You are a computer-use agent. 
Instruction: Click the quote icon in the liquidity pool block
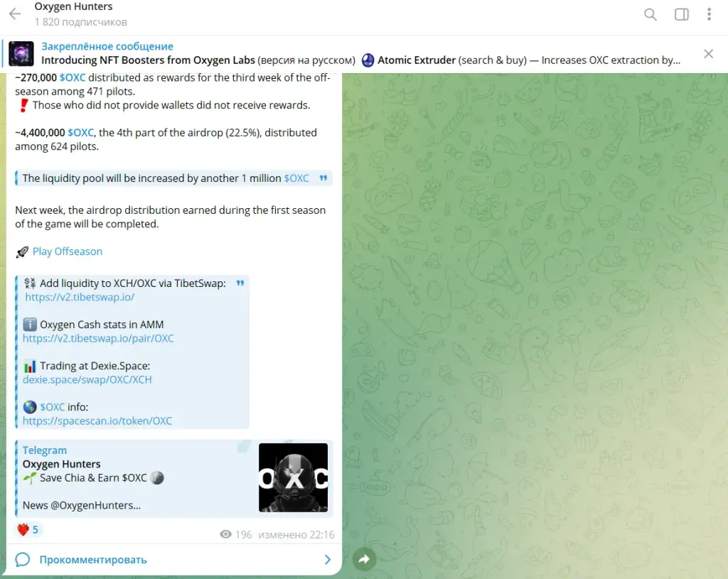(x=323, y=178)
